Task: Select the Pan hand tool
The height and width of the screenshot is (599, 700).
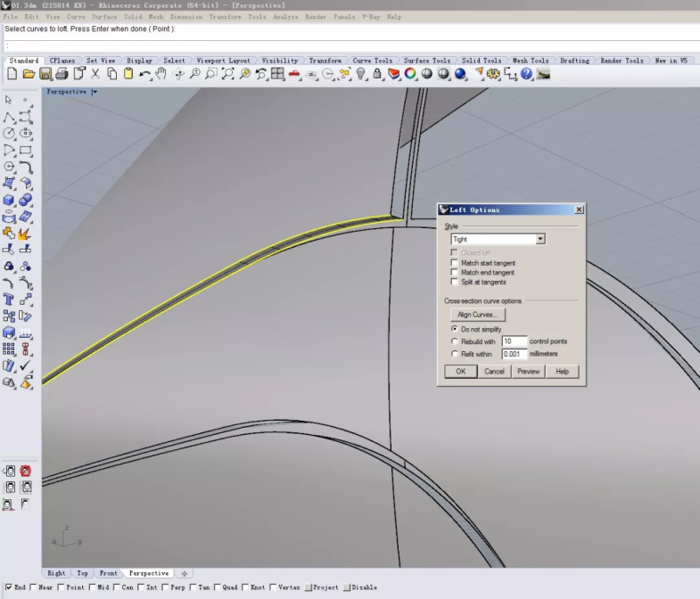Action: tap(161, 74)
